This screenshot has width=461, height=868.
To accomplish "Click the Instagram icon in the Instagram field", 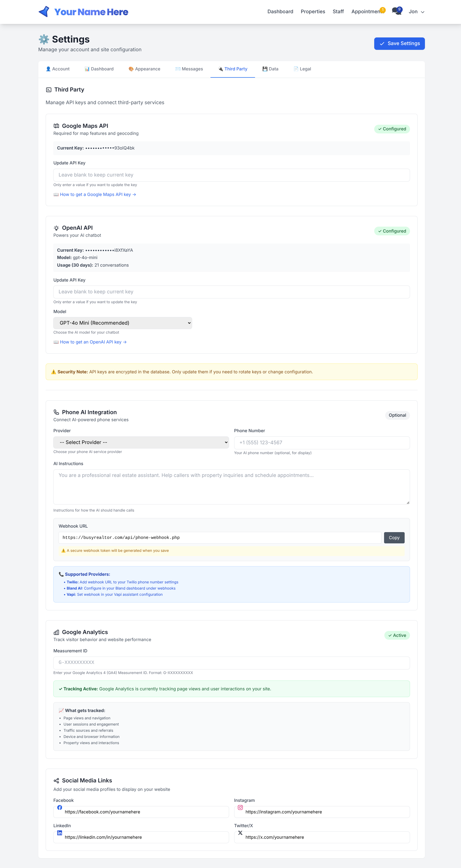I will click(240, 807).
